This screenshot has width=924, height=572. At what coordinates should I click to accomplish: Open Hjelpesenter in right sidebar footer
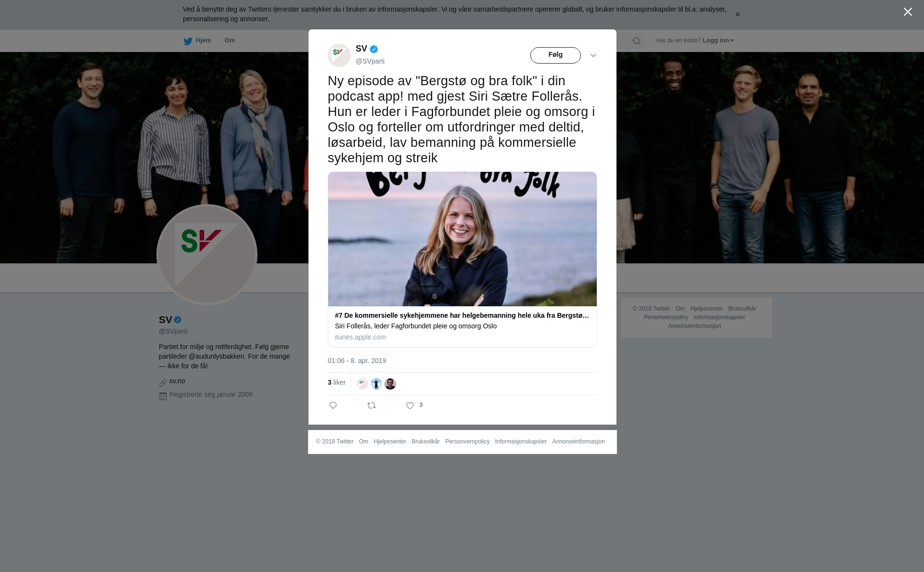[706, 309]
